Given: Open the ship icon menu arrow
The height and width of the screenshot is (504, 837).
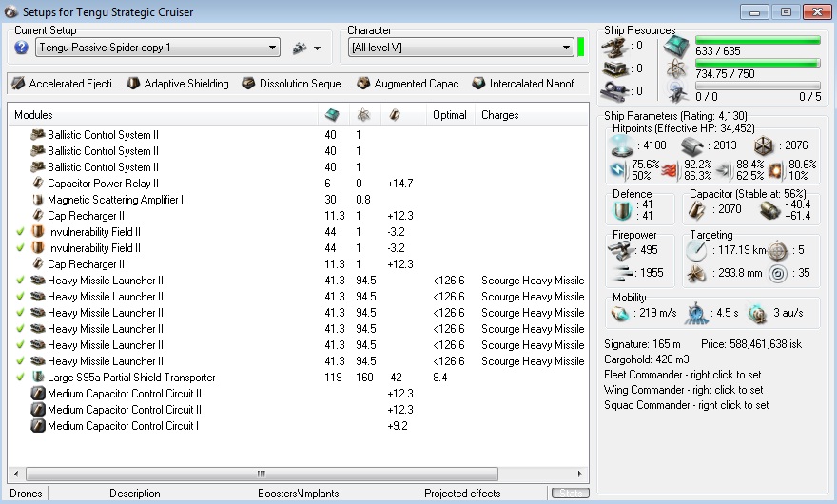Looking at the screenshot, I should click(317, 48).
